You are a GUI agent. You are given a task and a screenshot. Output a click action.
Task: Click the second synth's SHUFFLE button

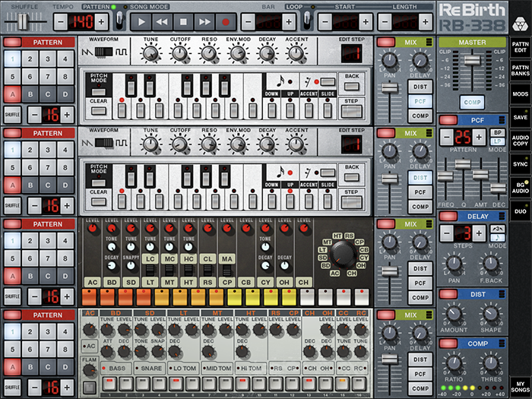coord(12,206)
